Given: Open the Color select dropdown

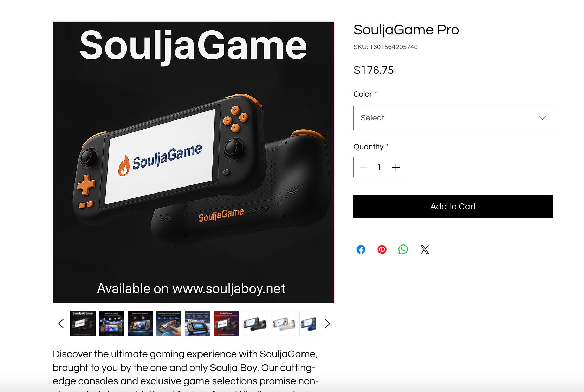Looking at the screenshot, I should 453,118.
